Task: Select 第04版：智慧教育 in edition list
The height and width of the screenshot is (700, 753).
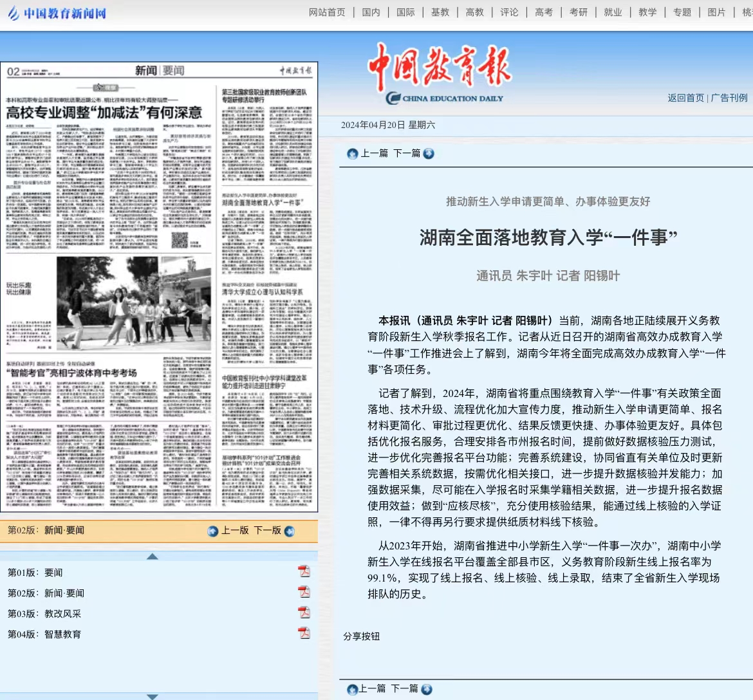Action: pos(44,634)
